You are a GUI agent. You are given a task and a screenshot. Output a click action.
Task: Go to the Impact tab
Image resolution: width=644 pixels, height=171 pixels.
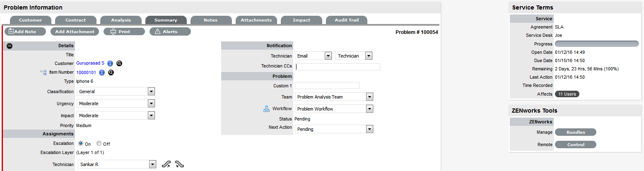(301, 20)
